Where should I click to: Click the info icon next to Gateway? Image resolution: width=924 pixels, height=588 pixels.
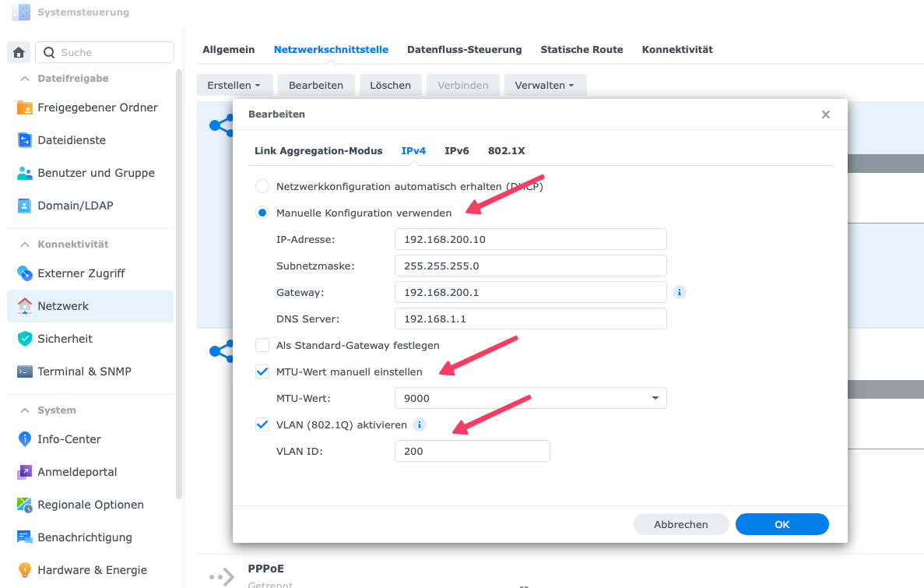680,292
